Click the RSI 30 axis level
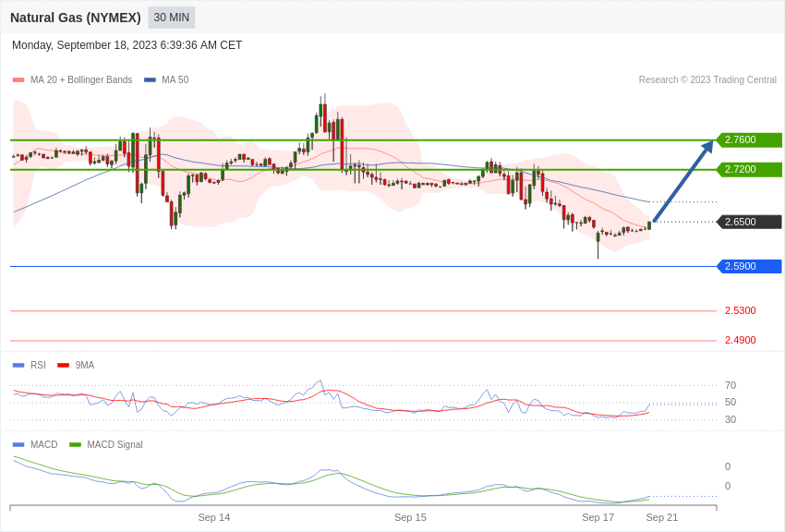This screenshot has height=532, width=785. click(731, 419)
